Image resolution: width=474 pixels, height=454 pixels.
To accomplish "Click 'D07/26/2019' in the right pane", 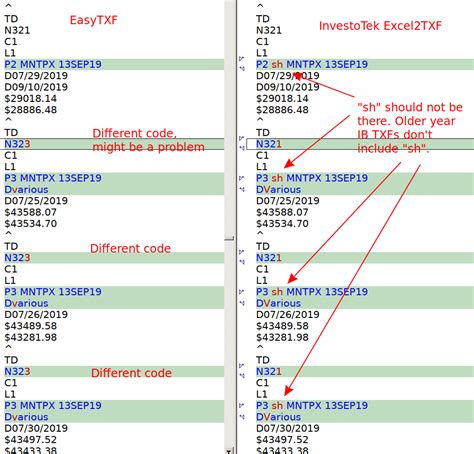I will pyautogui.click(x=288, y=315).
